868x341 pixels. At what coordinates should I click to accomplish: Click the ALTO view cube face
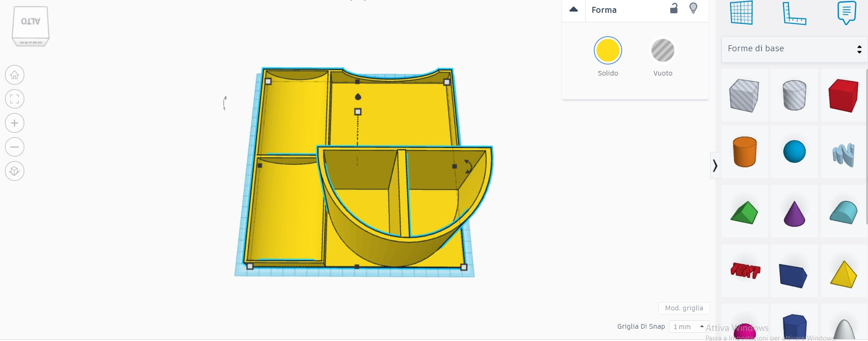pos(31,22)
